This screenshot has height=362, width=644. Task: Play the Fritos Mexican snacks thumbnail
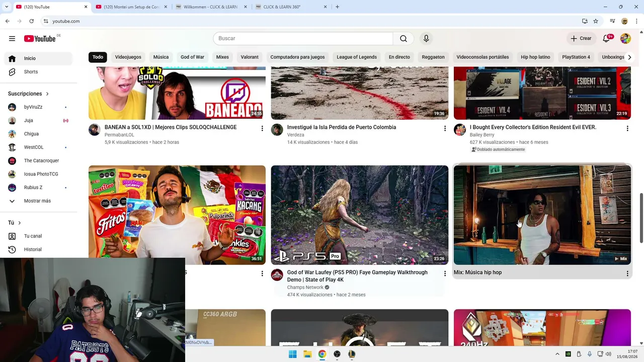[x=177, y=215]
